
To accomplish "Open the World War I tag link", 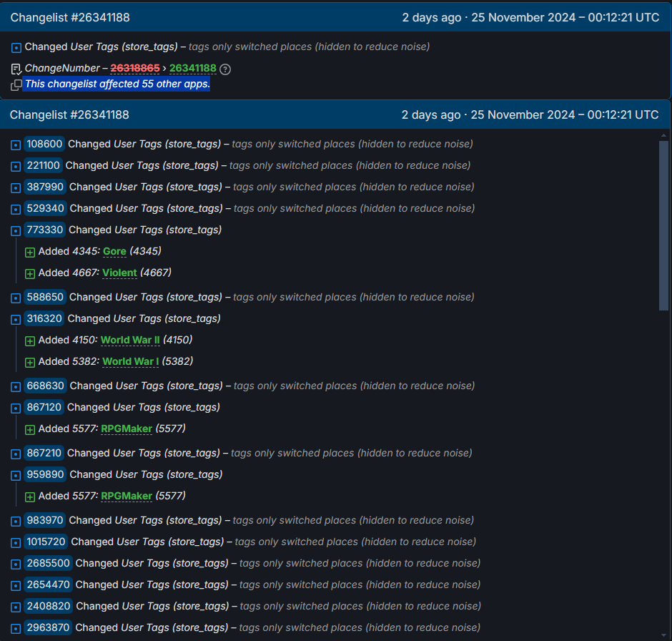I will coord(131,361).
